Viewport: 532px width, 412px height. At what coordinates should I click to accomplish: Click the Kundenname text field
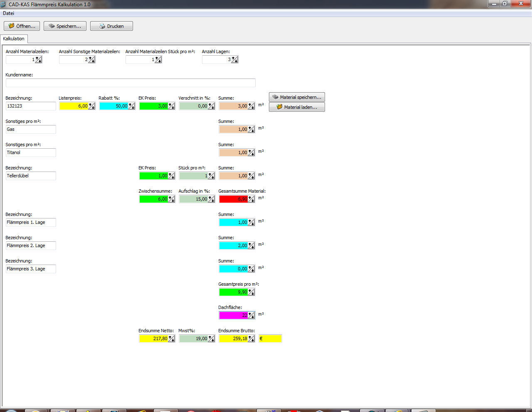(131, 83)
